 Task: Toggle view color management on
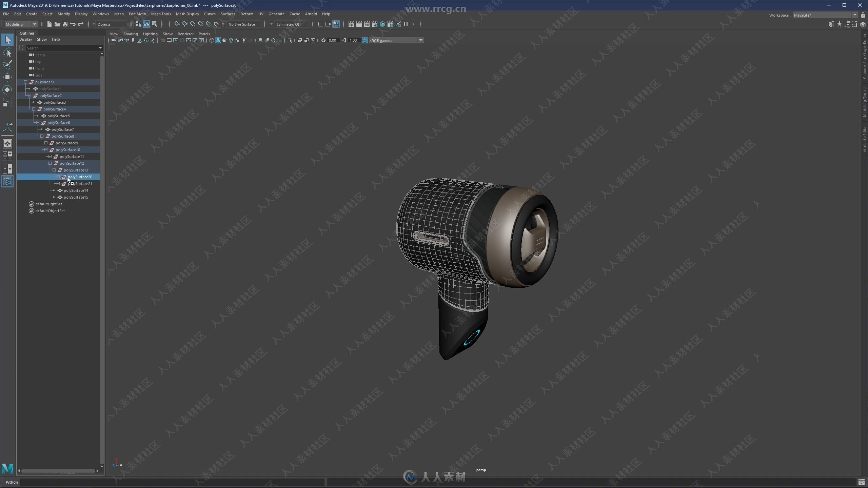coord(364,40)
